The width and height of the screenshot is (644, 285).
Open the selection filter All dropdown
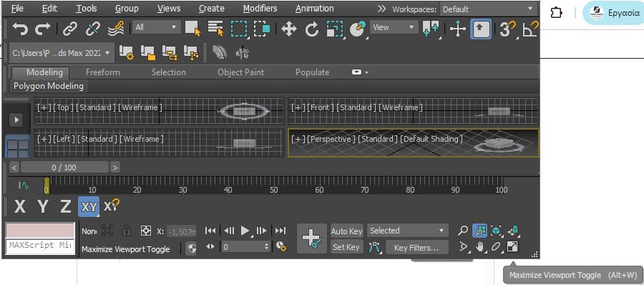tap(157, 27)
